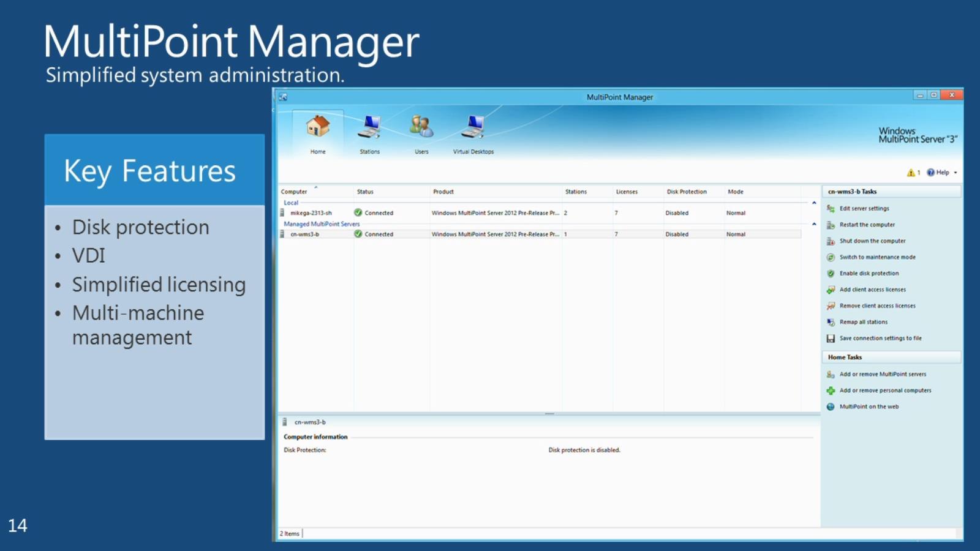Collapse the Managed MultiPoint Servers group chevron
Viewport: 980px width, 551px height.
[x=814, y=224]
